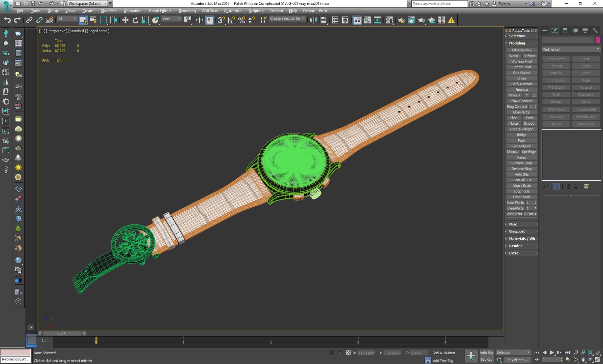Collapse the Modeling rollout
The width and height of the screenshot is (603, 364).
[521, 43]
